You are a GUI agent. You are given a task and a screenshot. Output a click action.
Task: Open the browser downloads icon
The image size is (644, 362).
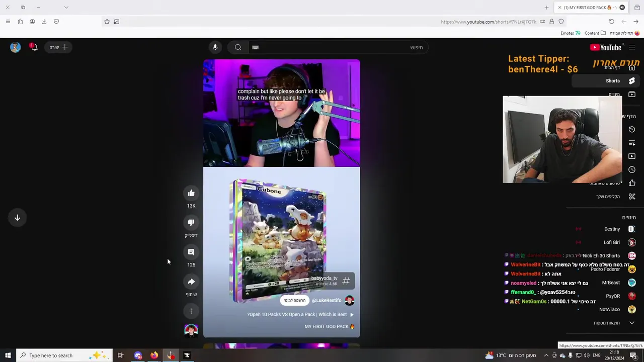pyautogui.click(x=44, y=22)
